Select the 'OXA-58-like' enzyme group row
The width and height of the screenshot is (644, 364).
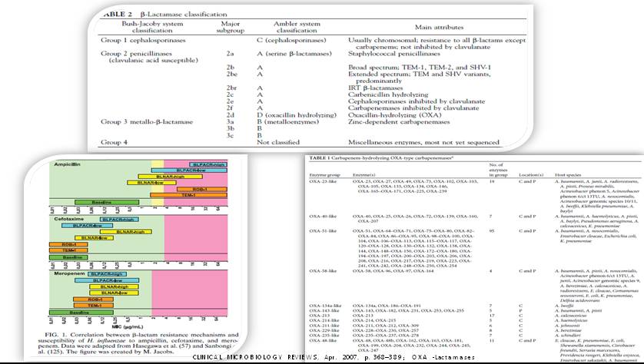(x=323, y=271)
